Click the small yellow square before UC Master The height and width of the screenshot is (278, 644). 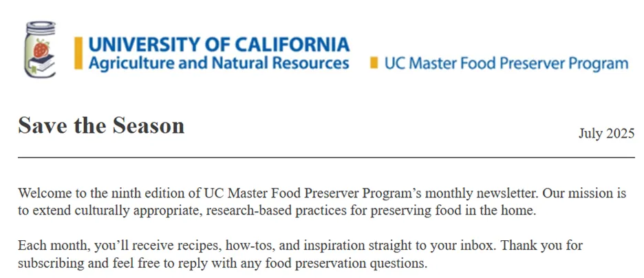[374, 63]
